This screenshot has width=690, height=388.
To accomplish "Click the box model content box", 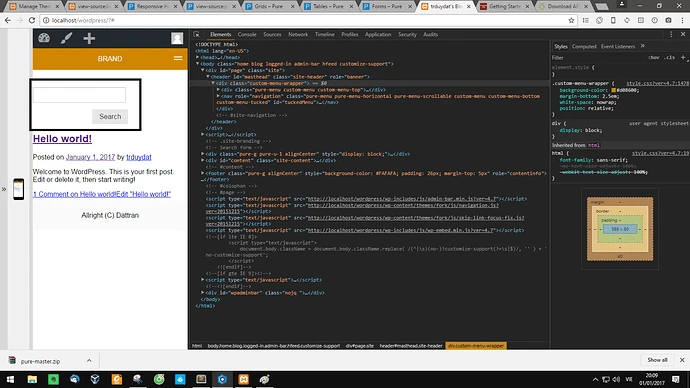I will coord(620,229).
